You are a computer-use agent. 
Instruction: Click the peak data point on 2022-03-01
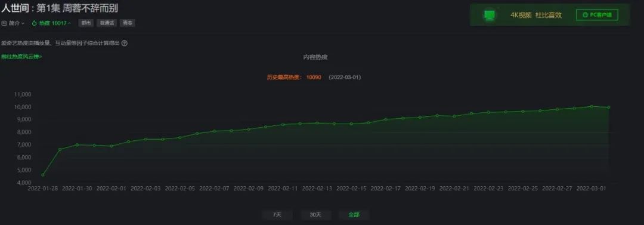(591, 106)
